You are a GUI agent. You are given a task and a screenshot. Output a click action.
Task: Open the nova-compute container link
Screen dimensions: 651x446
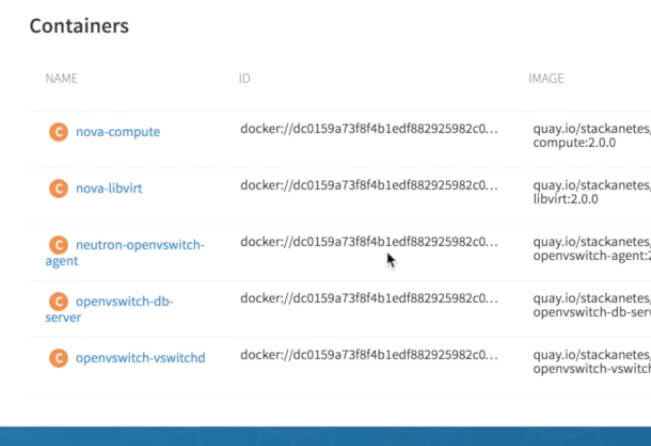coord(117,131)
